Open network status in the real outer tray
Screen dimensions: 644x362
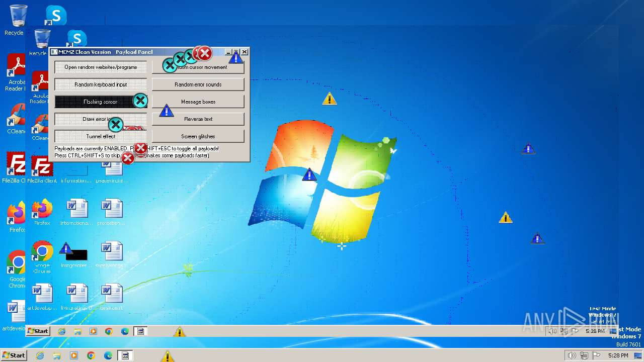[x=585, y=355]
